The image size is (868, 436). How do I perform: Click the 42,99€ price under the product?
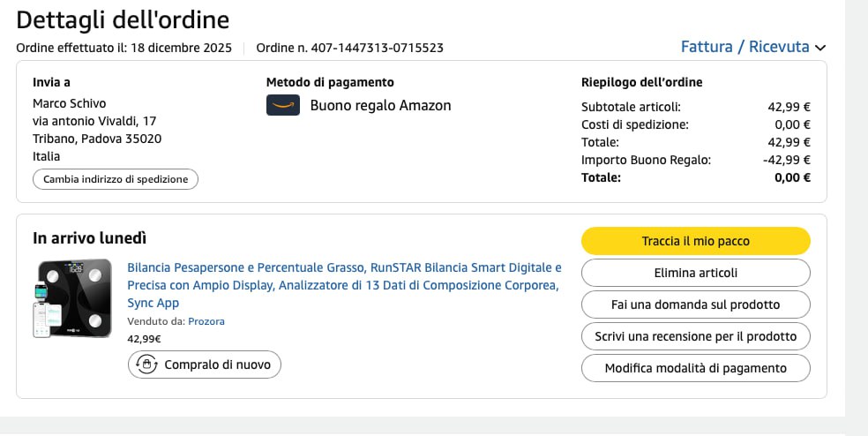(x=144, y=338)
